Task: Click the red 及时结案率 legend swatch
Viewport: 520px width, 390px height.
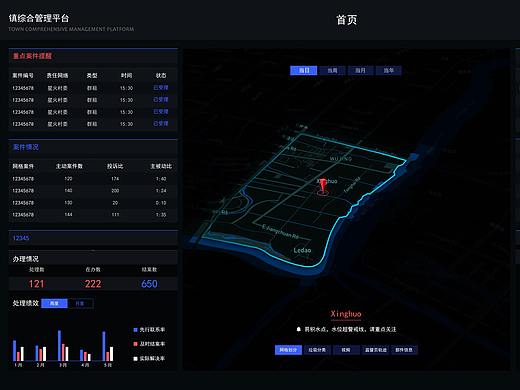Action: (135, 344)
